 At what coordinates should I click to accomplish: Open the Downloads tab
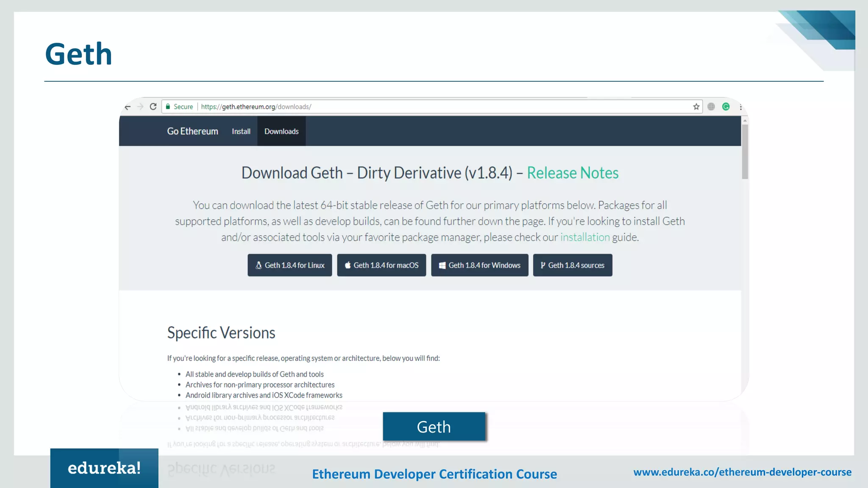281,131
